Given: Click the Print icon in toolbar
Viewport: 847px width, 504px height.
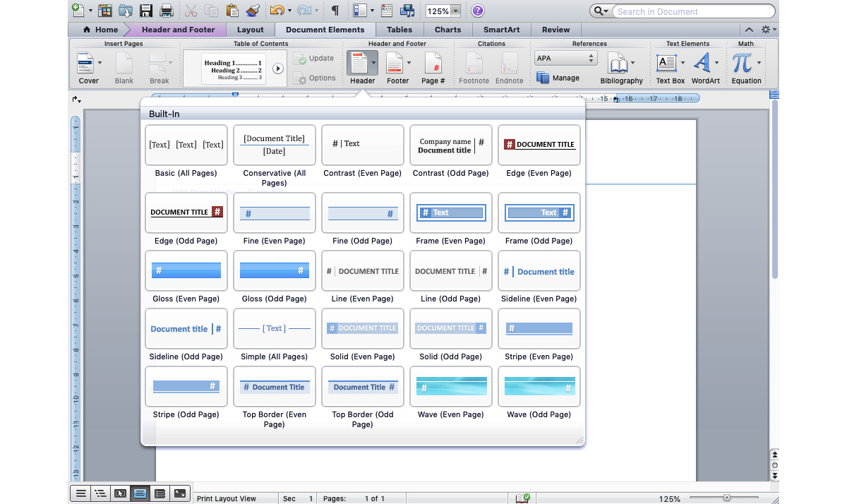Looking at the screenshot, I should point(167,11).
